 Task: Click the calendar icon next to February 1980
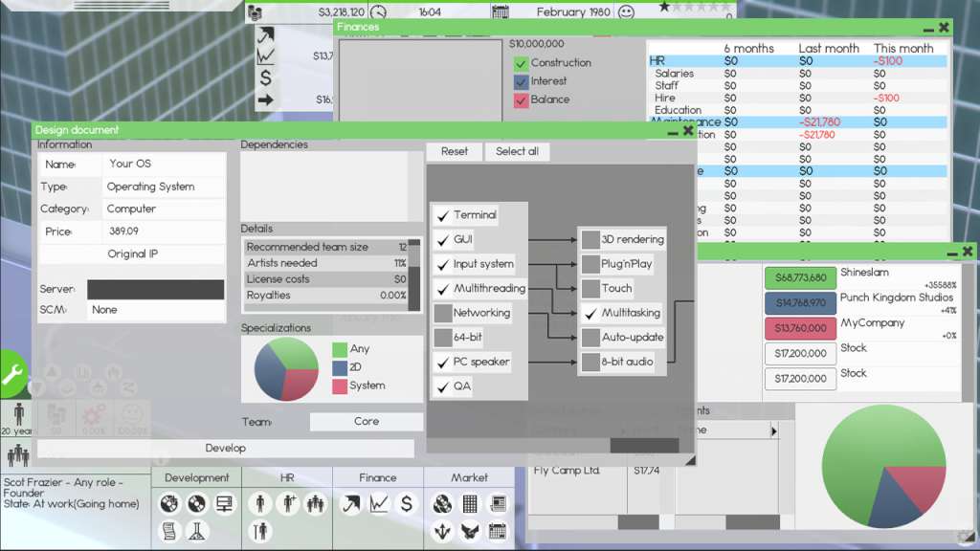[x=499, y=11]
